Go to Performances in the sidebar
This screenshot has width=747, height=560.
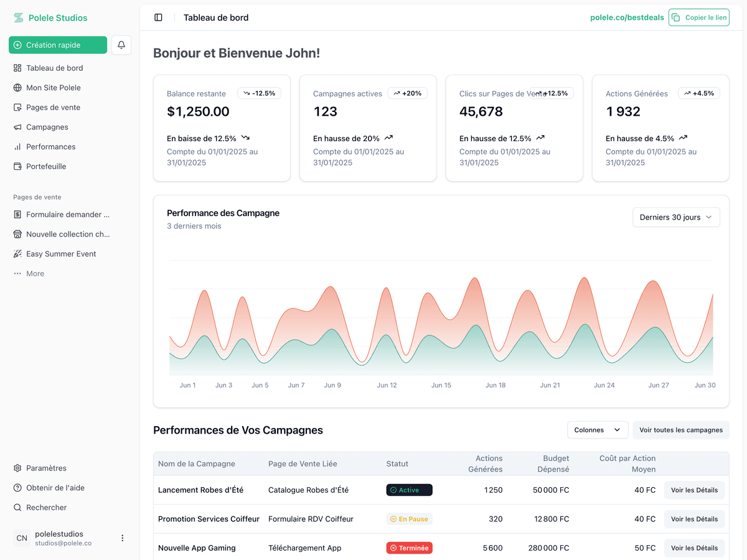[50, 147]
